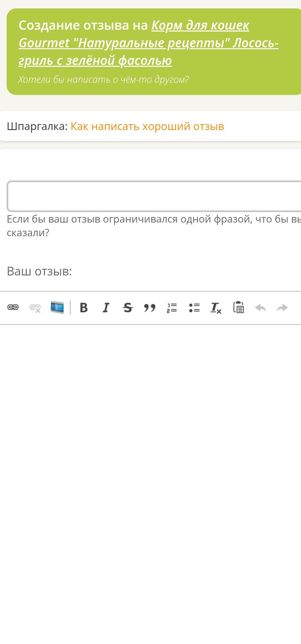Screen dimensions: 301x644
Task: Insert a block quote
Action: point(149,308)
